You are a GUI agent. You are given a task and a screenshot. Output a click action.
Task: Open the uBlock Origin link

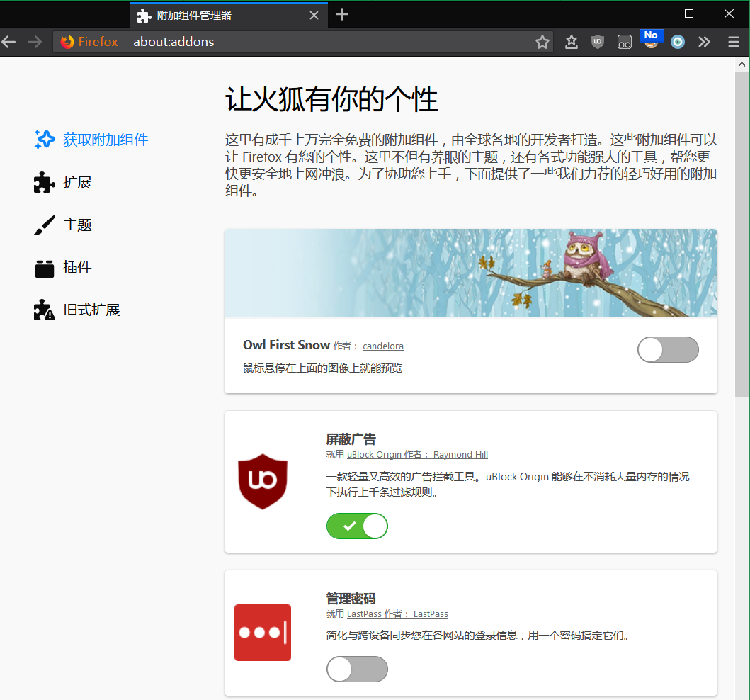click(x=374, y=455)
